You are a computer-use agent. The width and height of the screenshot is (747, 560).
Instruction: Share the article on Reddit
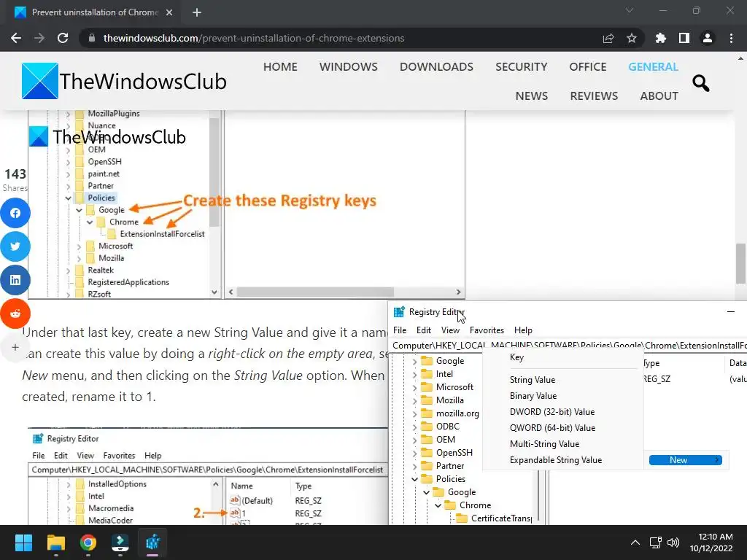[x=15, y=314]
